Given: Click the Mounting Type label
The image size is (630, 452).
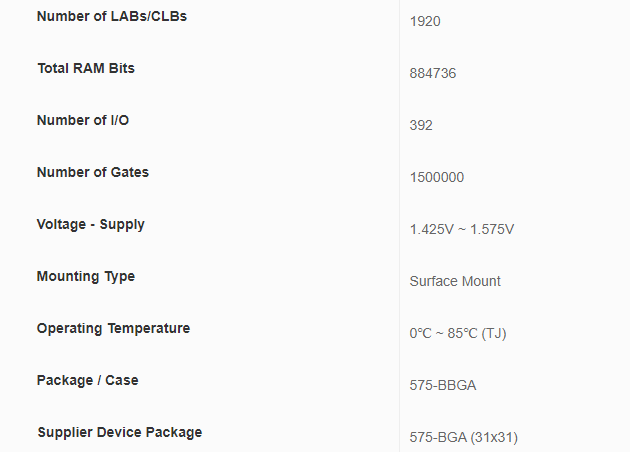Looking at the screenshot, I should point(86,276).
